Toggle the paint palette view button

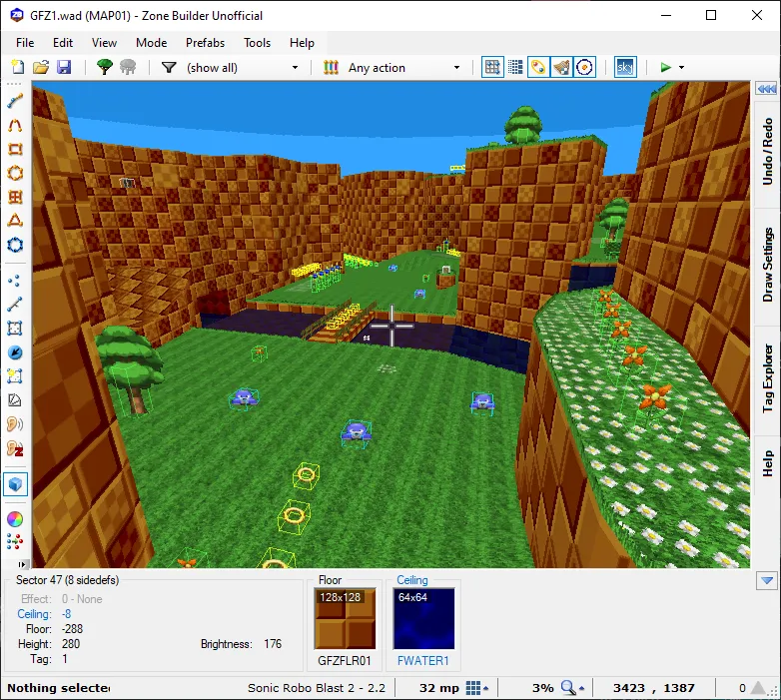click(x=538, y=67)
